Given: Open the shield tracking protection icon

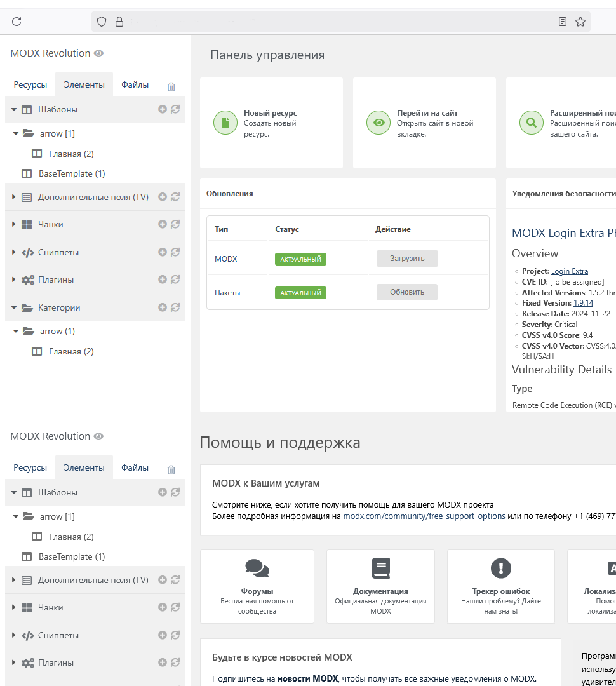Looking at the screenshot, I should 102,22.
